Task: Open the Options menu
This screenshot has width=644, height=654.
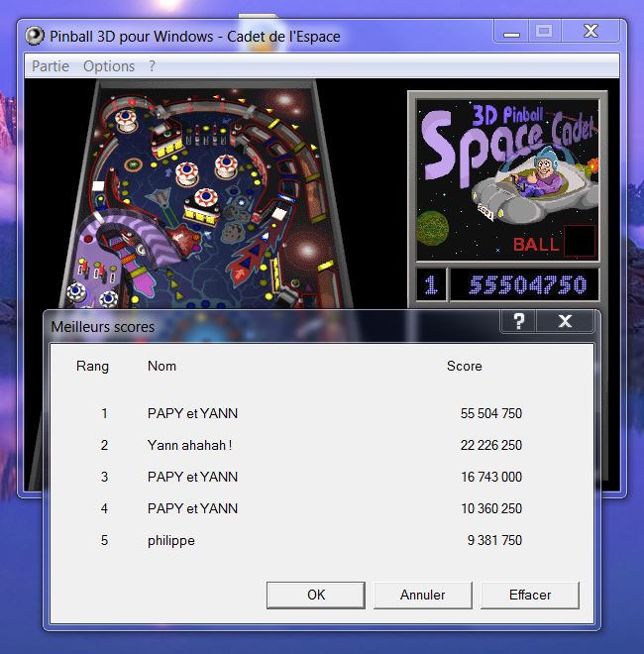Action: pyautogui.click(x=109, y=66)
